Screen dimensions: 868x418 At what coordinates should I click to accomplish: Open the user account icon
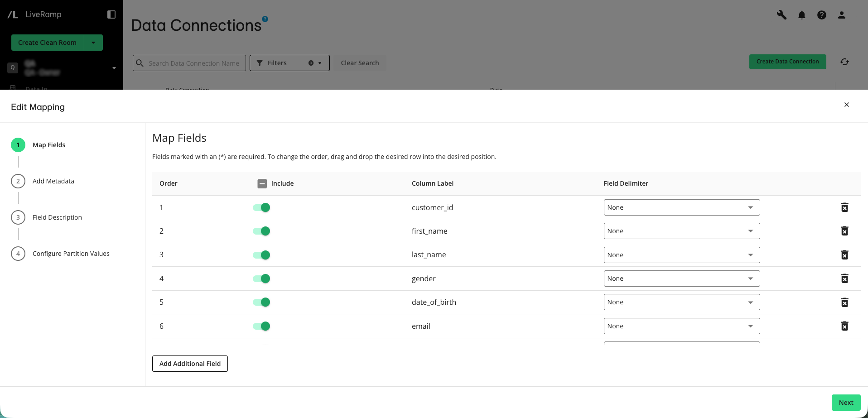(x=842, y=15)
